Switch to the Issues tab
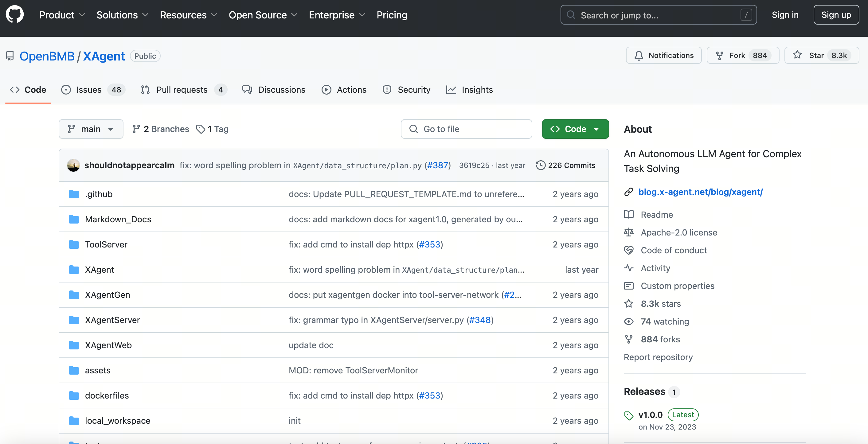Viewport: 868px width, 444px height. coord(89,90)
